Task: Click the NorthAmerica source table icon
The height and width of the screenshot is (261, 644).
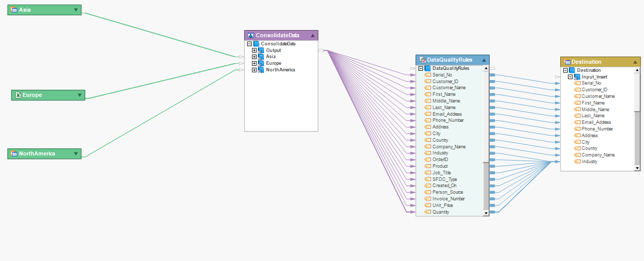Action: tap(14, 153)
